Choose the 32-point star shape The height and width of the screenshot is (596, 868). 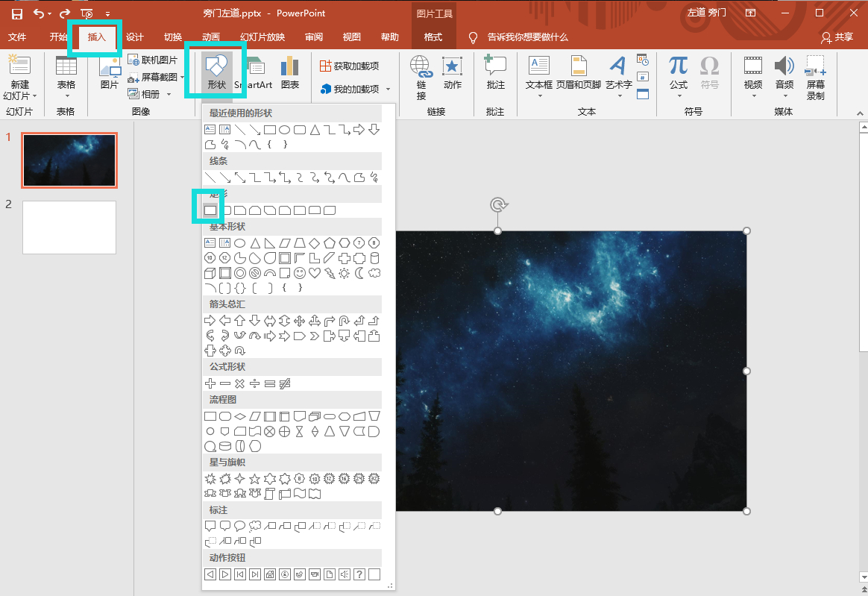(x=374, y=479)
